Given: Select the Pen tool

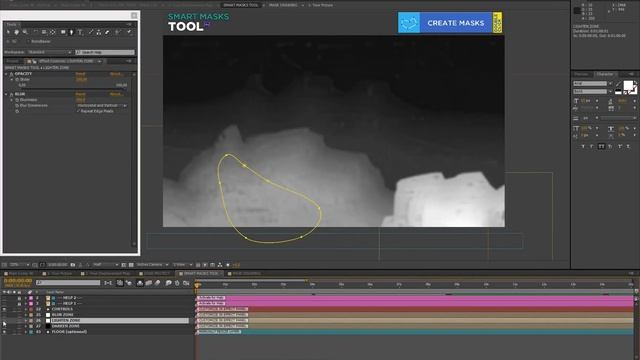Looking at the screenshot, I should [71, 32].
